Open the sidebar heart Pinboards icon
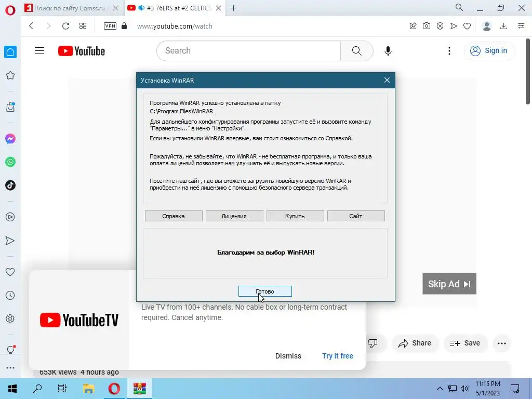Image resolution: width=532 pixels, height=399 pixels. (10, 272)
